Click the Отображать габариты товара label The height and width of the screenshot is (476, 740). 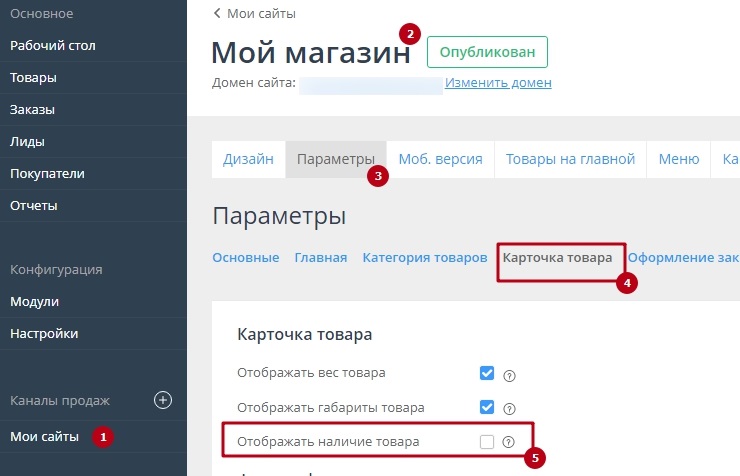pyautogui.click(x=330, y=407)
